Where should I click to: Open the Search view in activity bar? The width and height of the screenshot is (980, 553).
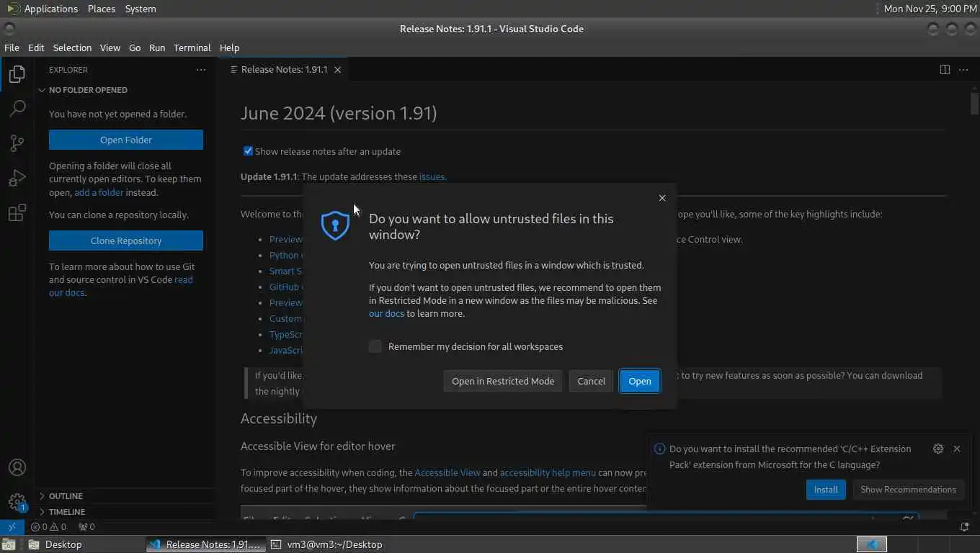tap(17, 109)
